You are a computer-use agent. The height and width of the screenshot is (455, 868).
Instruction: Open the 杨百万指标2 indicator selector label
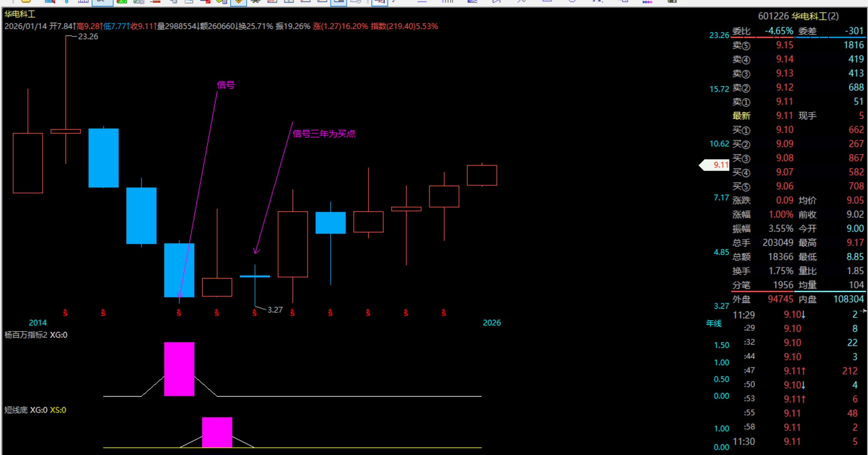(26, 335)
